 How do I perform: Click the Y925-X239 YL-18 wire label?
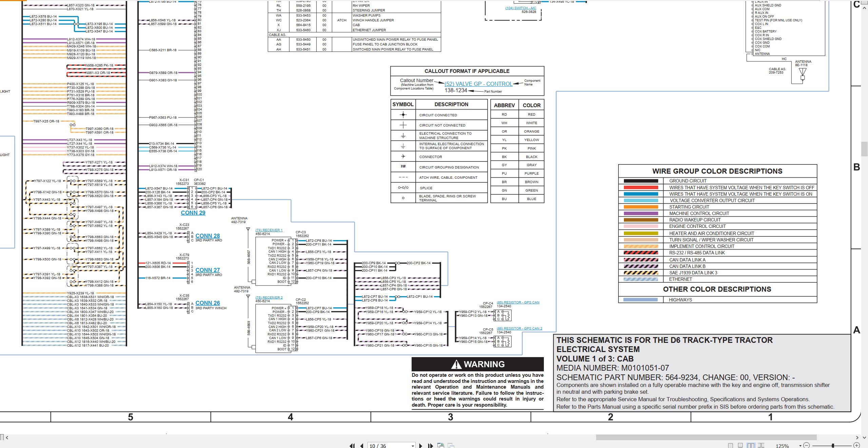point(80,293)
